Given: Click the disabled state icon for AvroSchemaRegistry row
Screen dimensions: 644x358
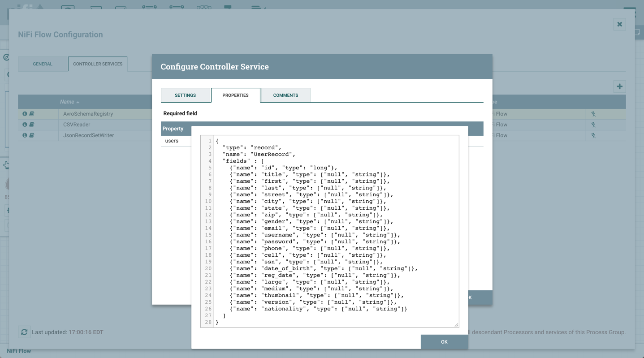Looking at the screenshot, I should click(593, 114).
